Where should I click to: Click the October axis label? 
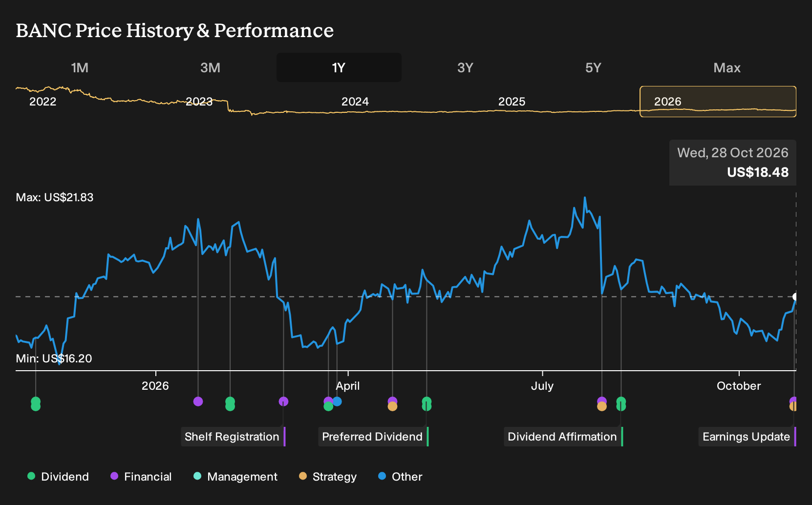coord(739,386)
